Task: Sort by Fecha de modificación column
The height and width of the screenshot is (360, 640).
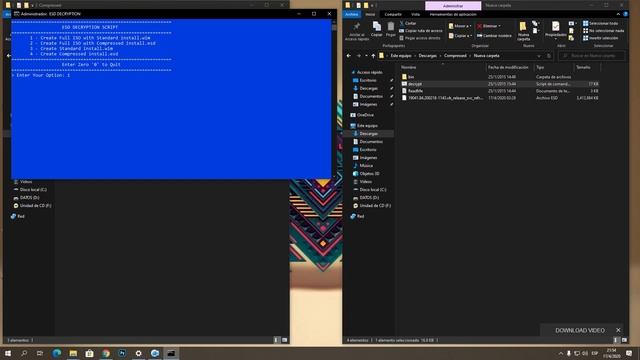Action: click(509, 67)
